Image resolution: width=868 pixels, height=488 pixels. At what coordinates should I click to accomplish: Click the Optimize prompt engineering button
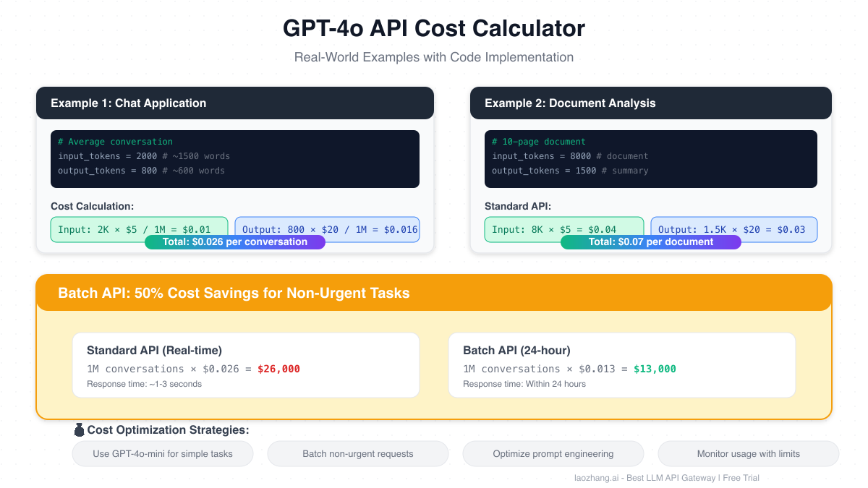pos(553,453)
